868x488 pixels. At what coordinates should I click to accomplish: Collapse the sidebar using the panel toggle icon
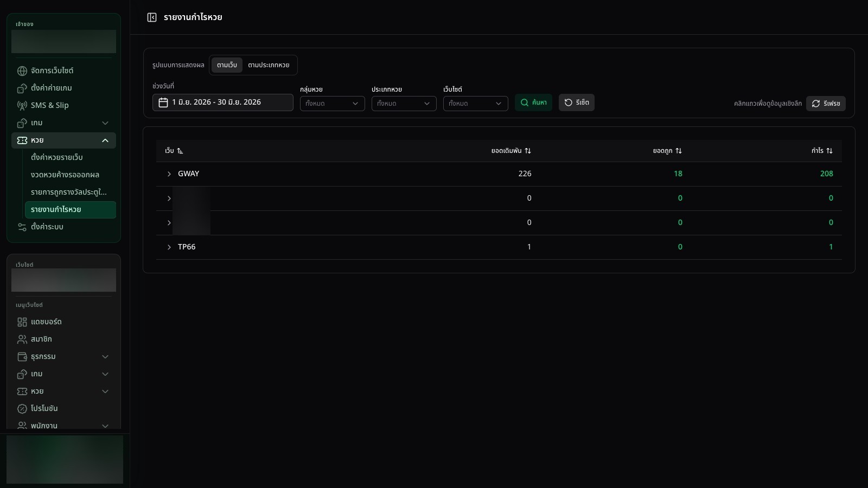pos(152,17)
